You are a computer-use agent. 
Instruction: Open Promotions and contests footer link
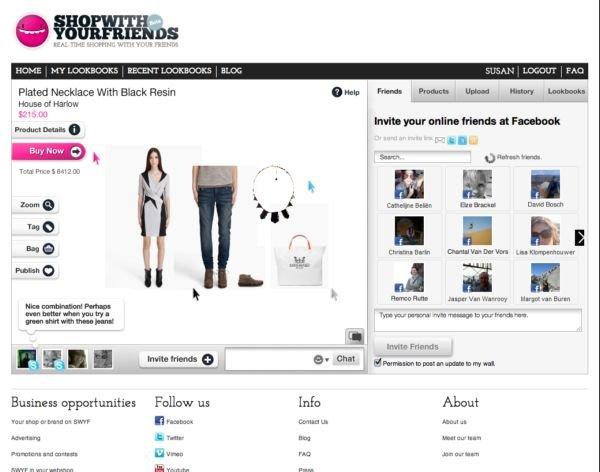(x=44, y=454)
